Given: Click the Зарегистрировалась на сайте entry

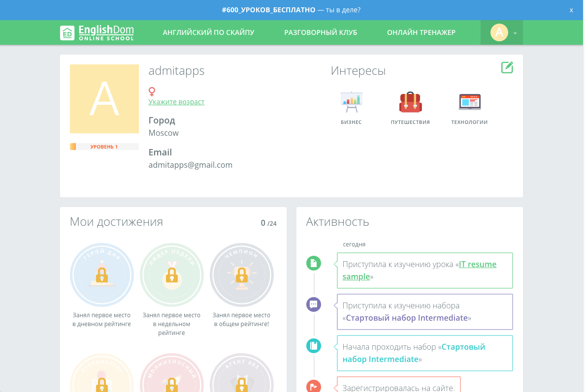Looking at the screenshot, I should click(399, 385).
